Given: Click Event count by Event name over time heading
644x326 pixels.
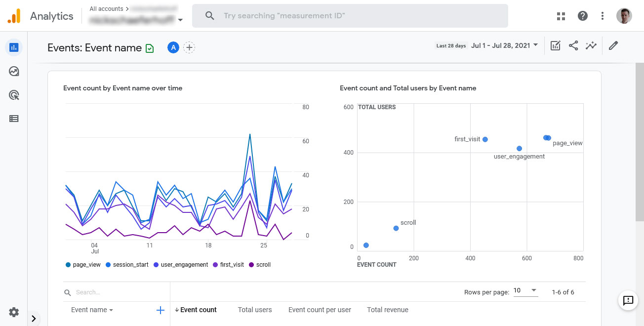Looking at the screenshot, I should click(123, 88).
